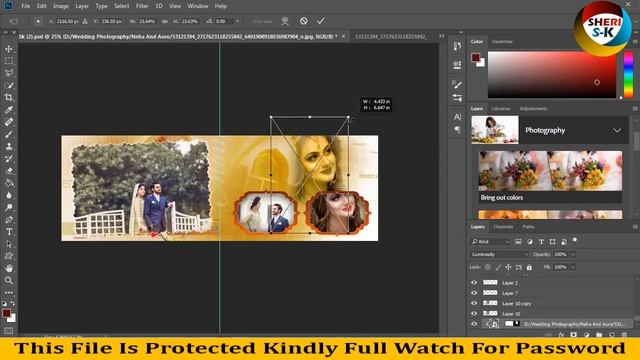640x360 pixels.
Task: Switch to warp mode icon
Action: (x=285, y=21)
